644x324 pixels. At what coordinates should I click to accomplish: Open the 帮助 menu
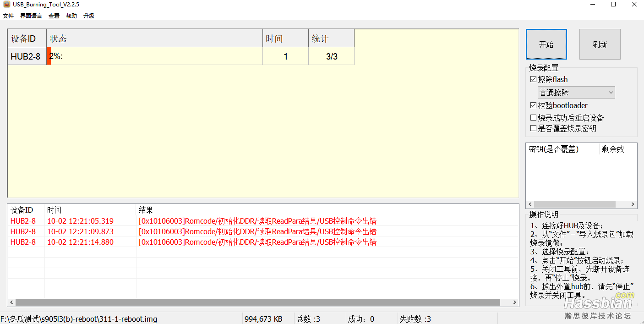(71, 16)
